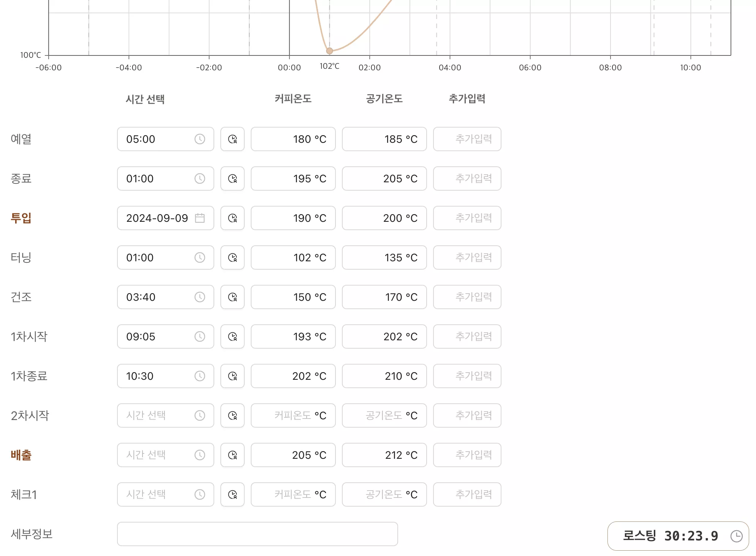This screenshot has height=556, width=756.
Task: Click the 투입 date field showing 2024-09-09
Action: 166,218
